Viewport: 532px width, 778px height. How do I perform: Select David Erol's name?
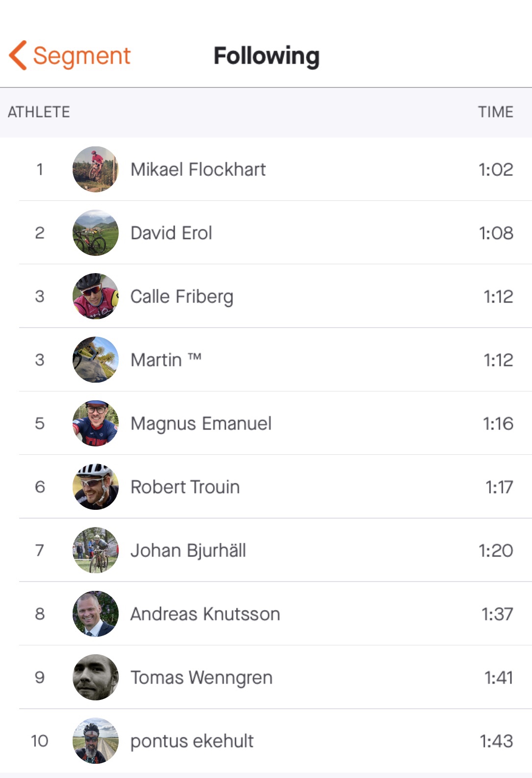[171, 233]
